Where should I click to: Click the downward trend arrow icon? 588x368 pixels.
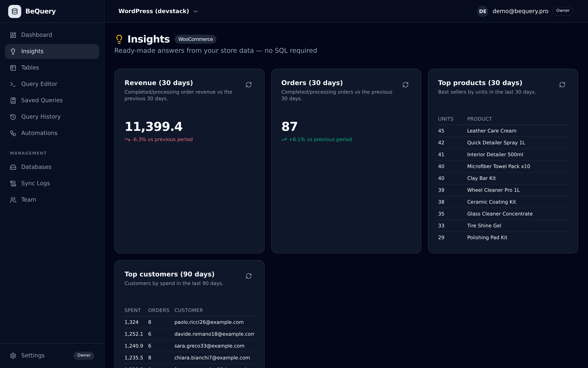[x=127, y=139]
